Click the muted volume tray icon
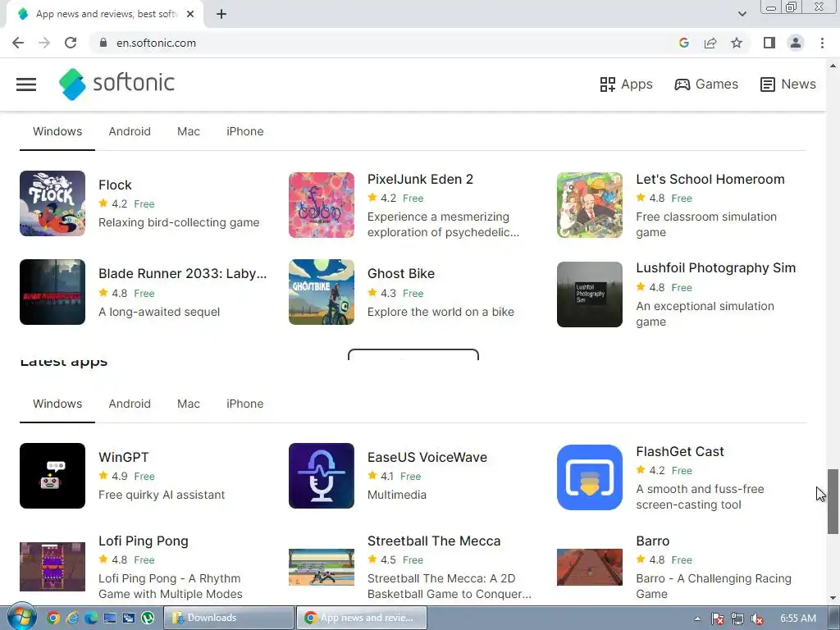Screen dimensions: 840x630 coord(757,619)
